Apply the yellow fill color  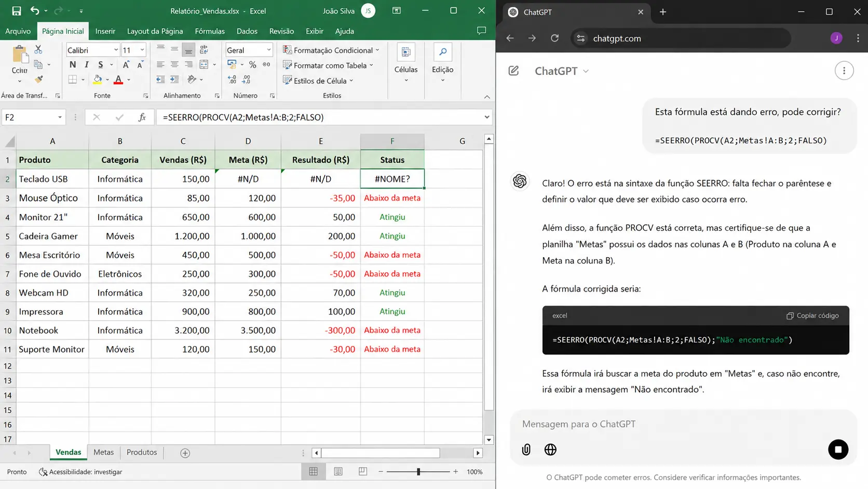point(98,80)
